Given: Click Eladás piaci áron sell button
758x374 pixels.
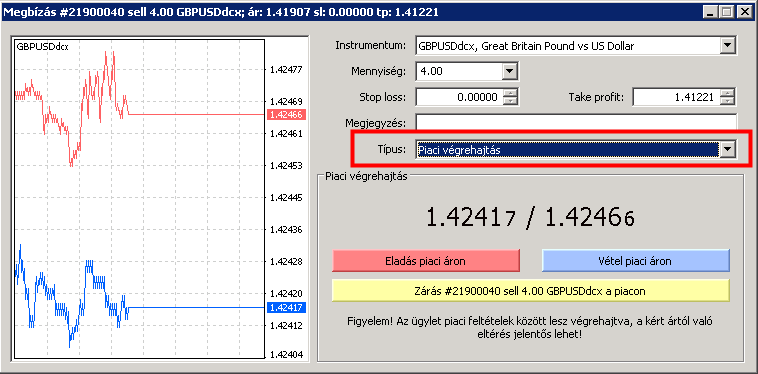Looking at the screenshot, I should tap(425, 261).
